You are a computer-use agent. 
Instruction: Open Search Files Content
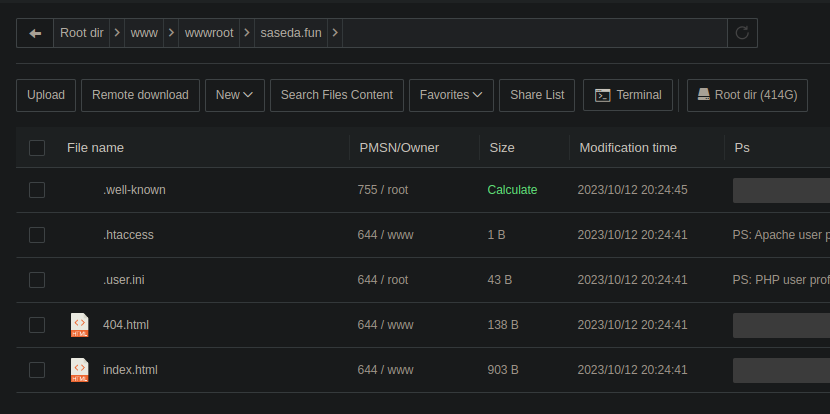tap(336, 95)
